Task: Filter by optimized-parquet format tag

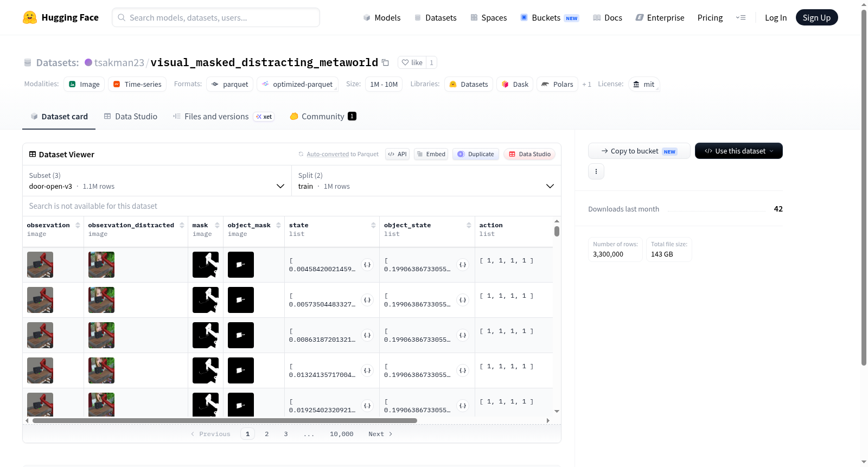Action: (297, 84)
